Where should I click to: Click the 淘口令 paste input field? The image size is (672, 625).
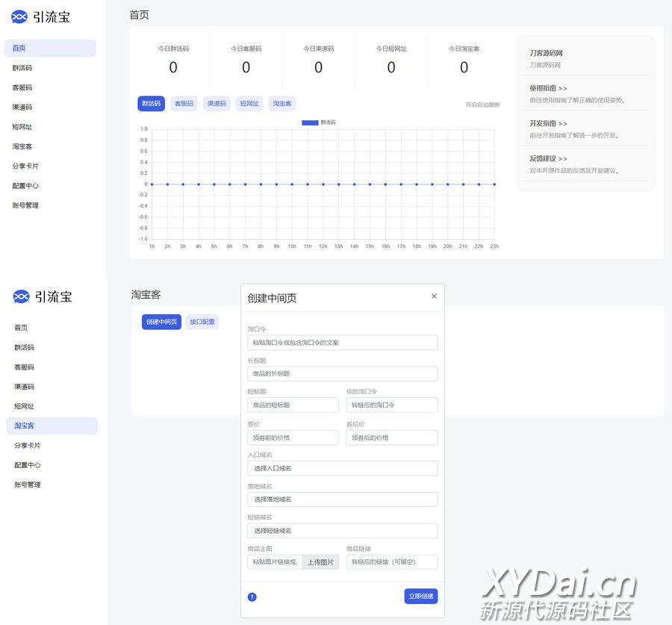342,343
